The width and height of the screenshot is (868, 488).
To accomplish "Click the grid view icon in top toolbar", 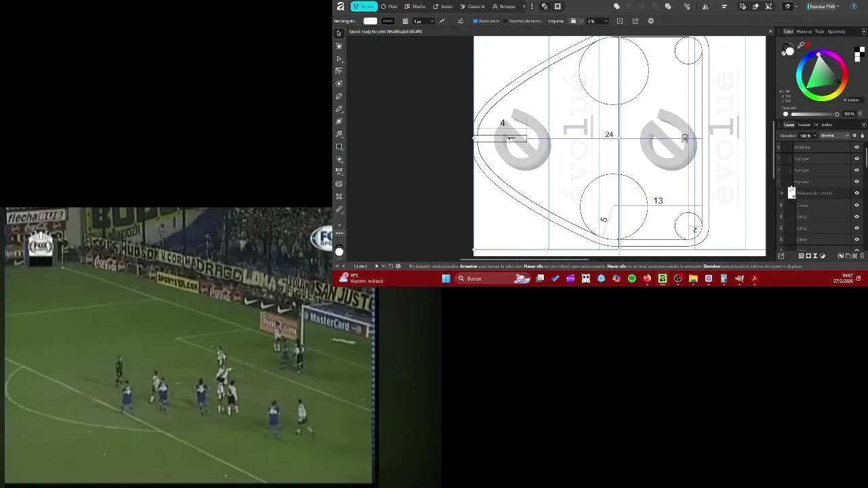I will [557, 6].
